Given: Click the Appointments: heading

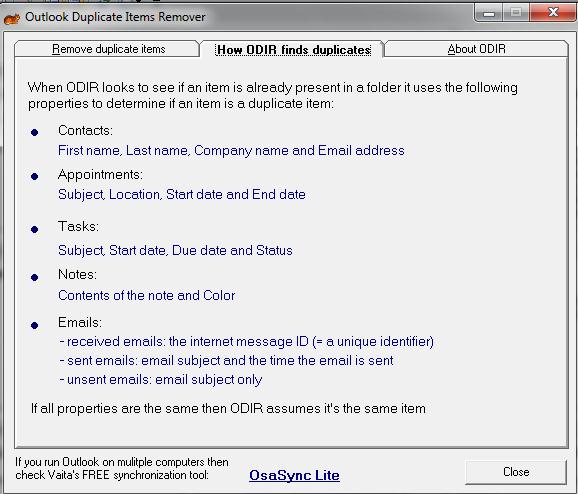Looking at the screenshot, I should (x=100, y=175).
